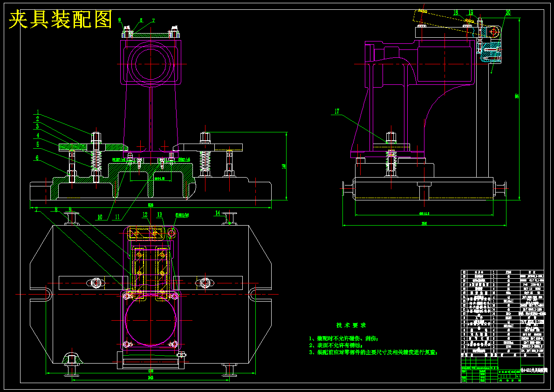Select part balloon number 2

click(38, 119)
